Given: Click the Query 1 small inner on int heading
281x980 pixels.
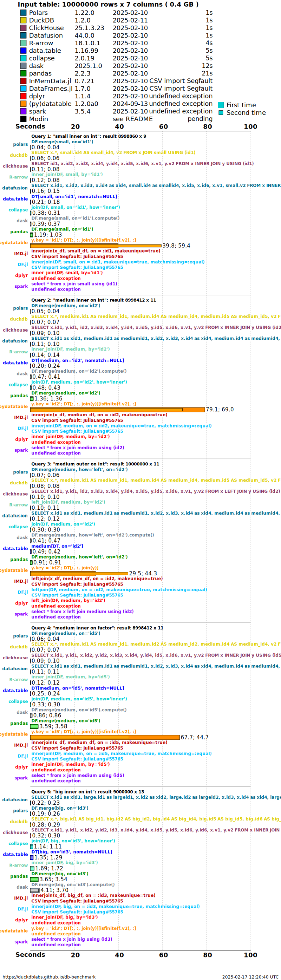Looking at the screenshot, I should (89, 136).
